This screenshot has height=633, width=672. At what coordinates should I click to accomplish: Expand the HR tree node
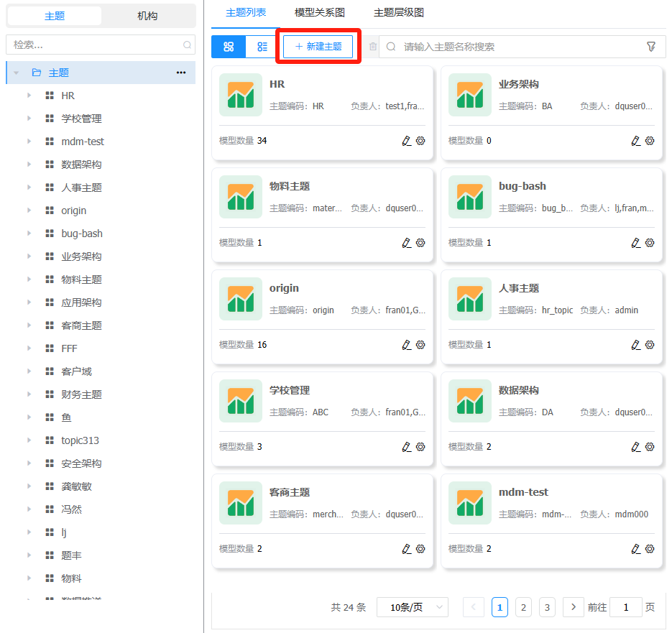coord(29,96)
